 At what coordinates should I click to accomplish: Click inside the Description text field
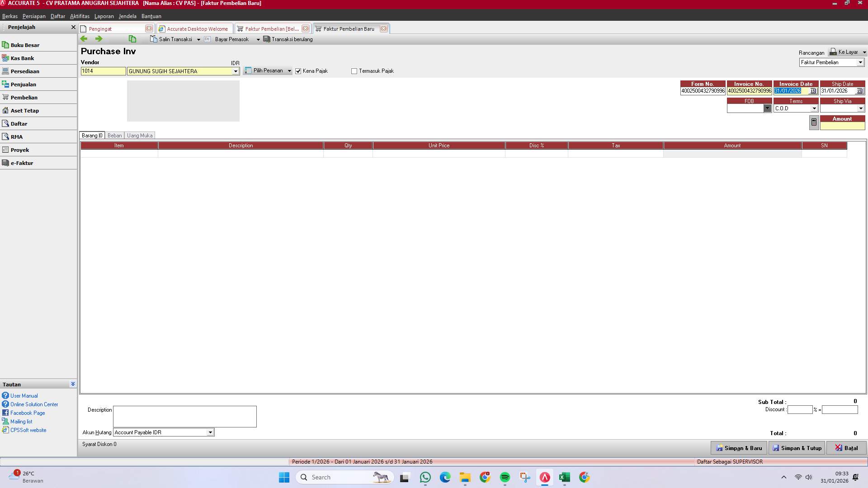[x=184, y=416]
